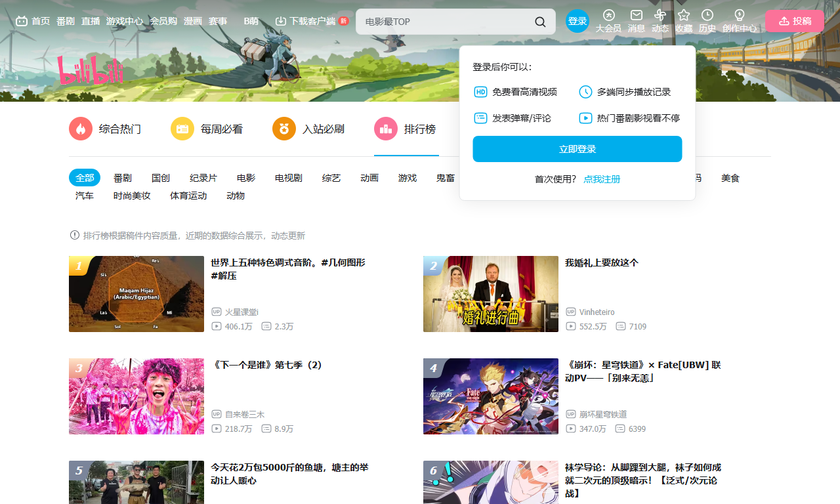
Task: Select the 时尚美妆 category filter
Action: point(132,196)
